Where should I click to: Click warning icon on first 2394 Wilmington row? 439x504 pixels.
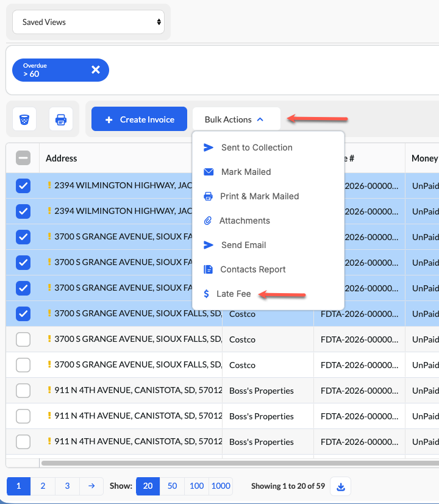(x=49, y=185)
